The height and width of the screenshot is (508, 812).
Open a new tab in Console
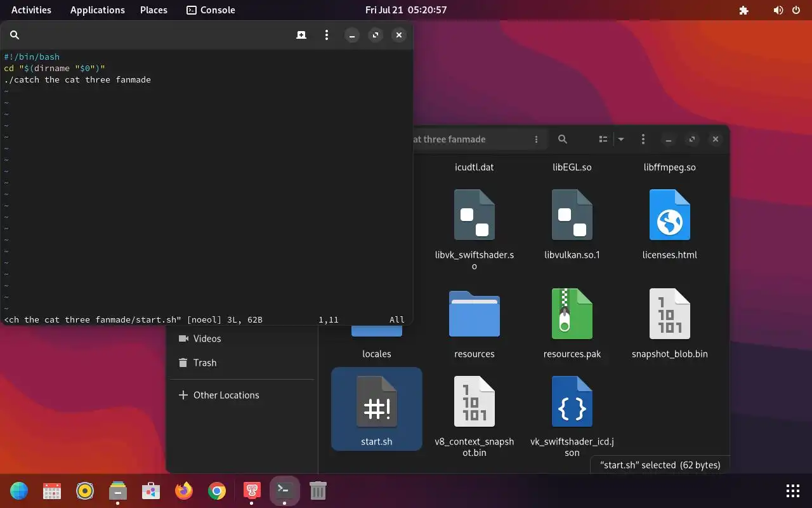(301, 35)
